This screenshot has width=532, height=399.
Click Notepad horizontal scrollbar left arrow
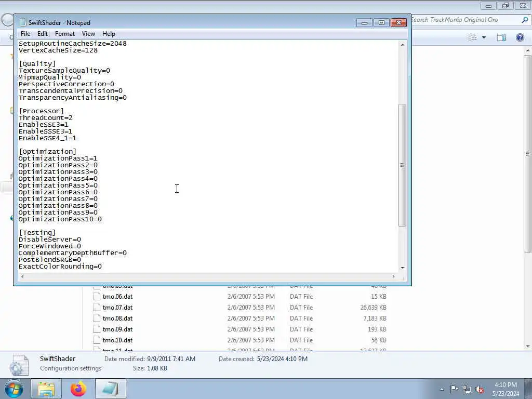click(x=22, y=276)
